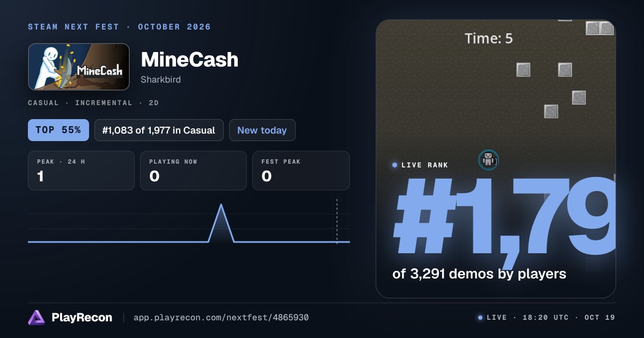The image size is (644, 338).
Task: Click the stone block below Time counter
Action: 523,70
